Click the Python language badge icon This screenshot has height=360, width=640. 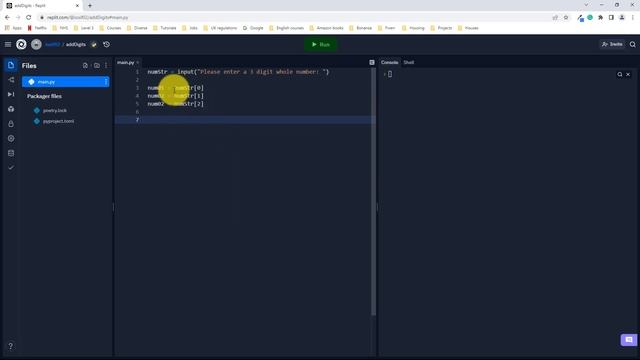pyautogui.click(x=94, y=44)
